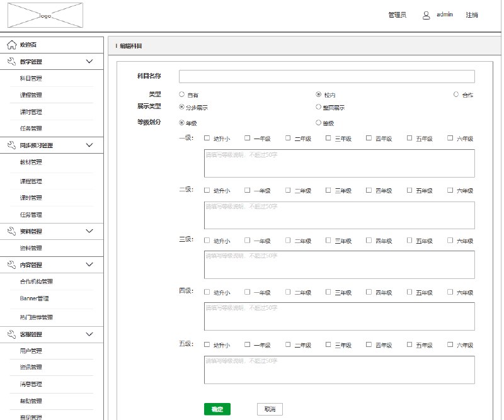Screen dimensions: 504x420
Task: Click the green 确定 confirm button
Action: tap(217, 409)
